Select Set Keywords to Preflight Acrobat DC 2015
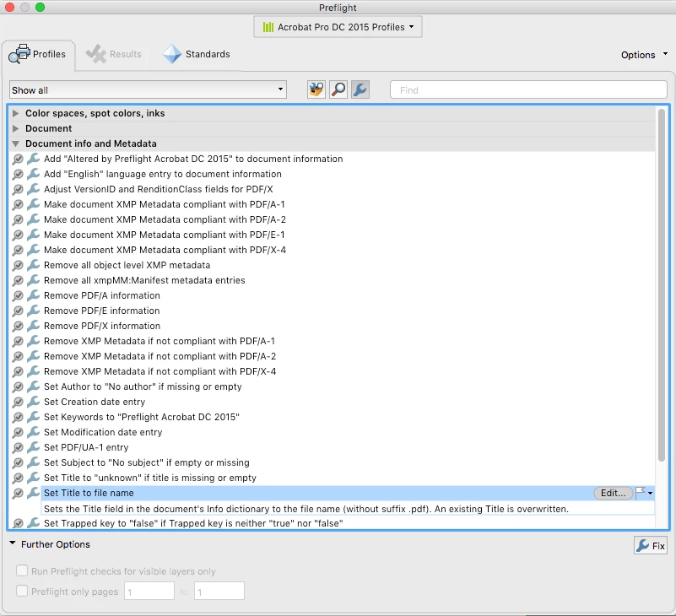676x616 pixels. point(142,417)
